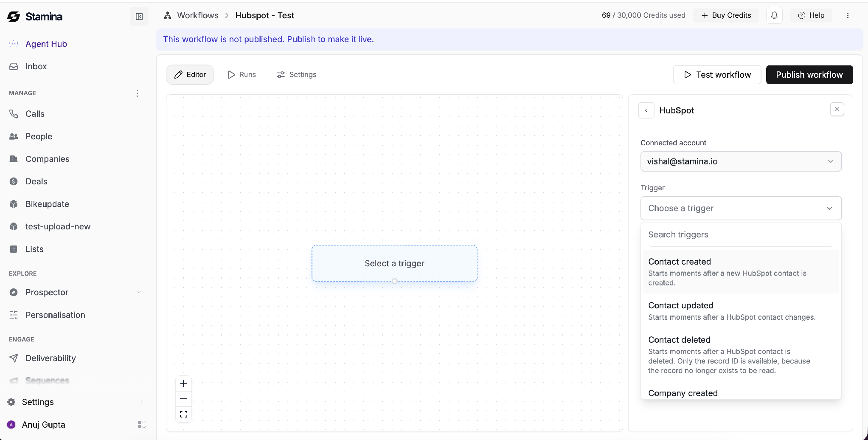The width and height of the screenshot is (868, 440).
Task: Expand the Prospector menu chevron
Action: 139,292
